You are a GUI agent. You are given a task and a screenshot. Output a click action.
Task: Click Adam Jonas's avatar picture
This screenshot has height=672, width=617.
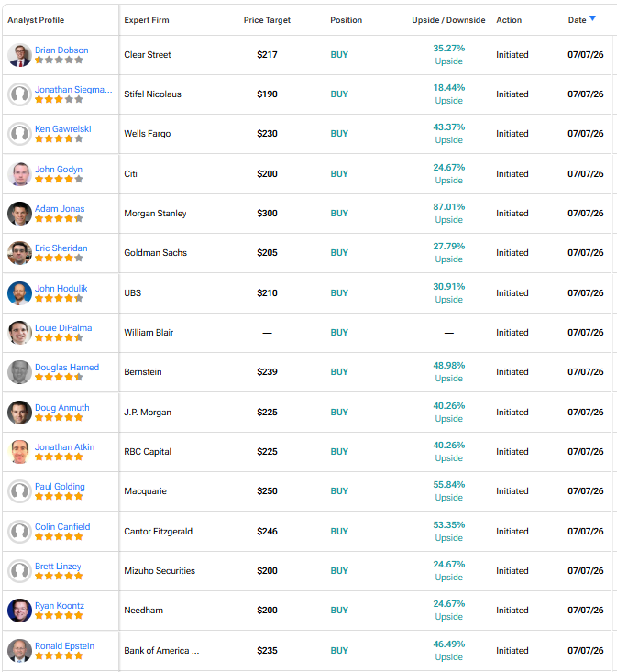coord(19,214)
